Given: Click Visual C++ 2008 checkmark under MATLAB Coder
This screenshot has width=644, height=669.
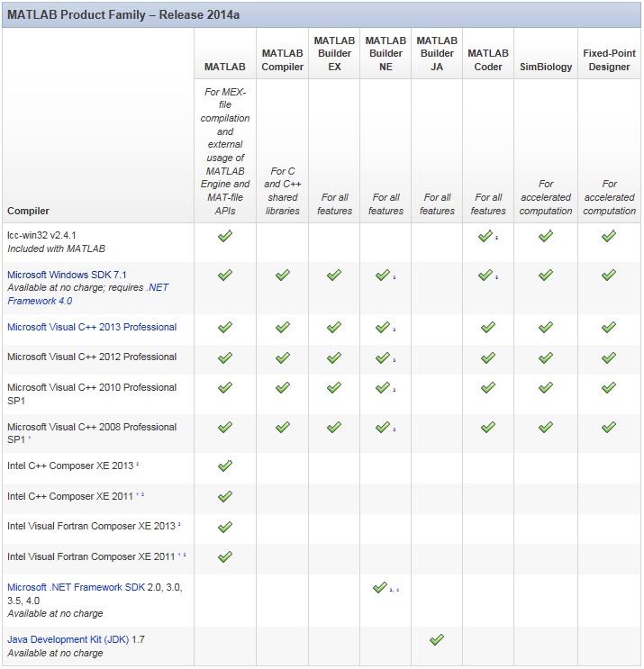Looking at the screenshot, I should point(488,427).
